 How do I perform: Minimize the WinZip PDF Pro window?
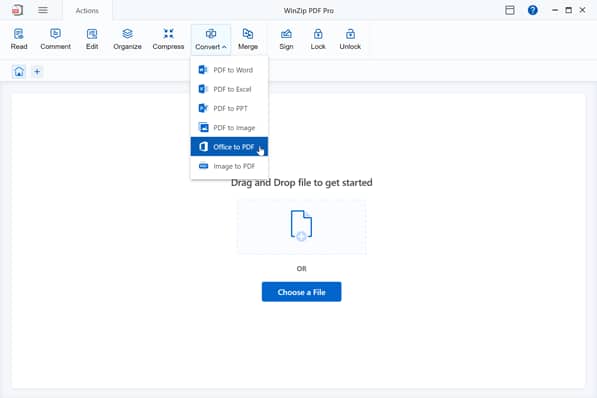(555, 10)
